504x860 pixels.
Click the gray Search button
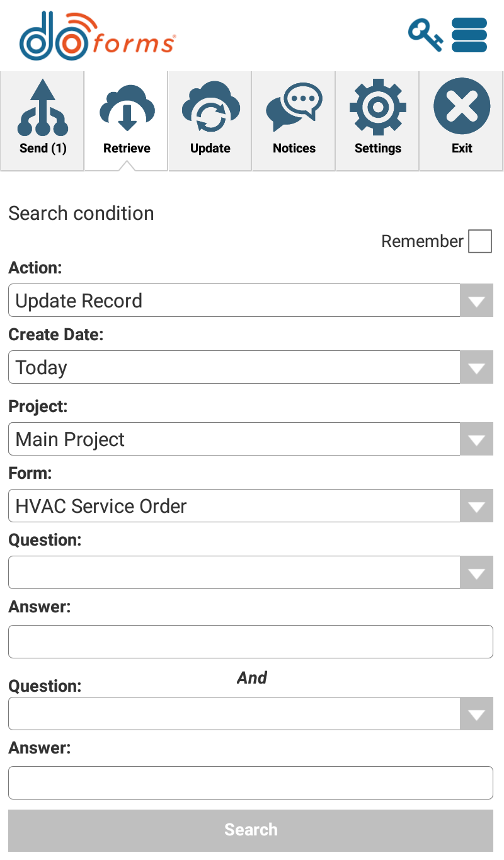251,830
